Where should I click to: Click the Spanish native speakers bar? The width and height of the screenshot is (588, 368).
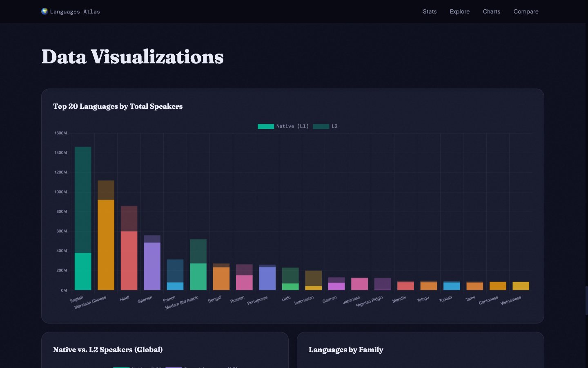coord(152,267)
